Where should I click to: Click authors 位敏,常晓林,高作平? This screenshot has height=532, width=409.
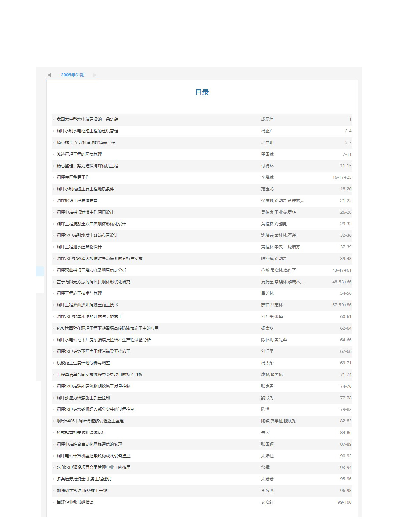pos(278,270)
